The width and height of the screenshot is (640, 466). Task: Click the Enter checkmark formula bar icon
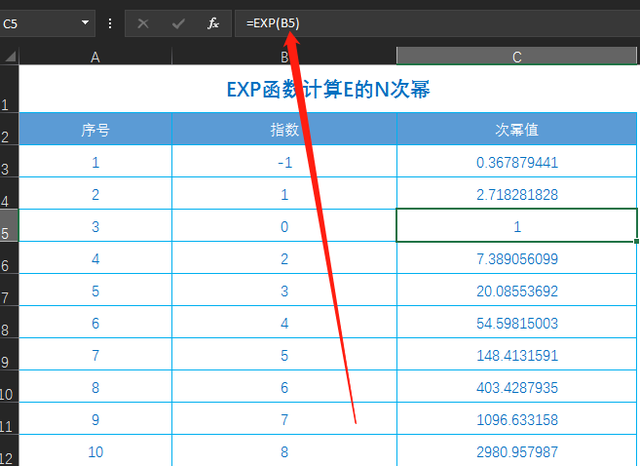pyautogui.click(x=178, y=23)
